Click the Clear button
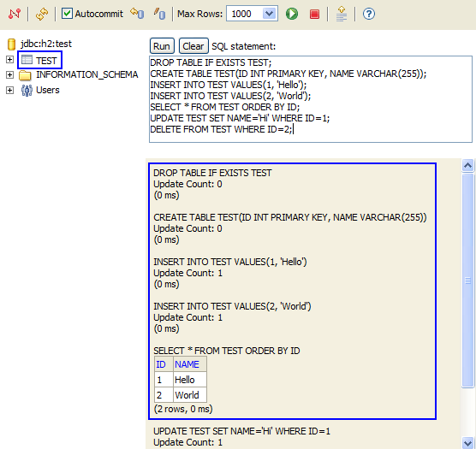 (x=193, y=46)
